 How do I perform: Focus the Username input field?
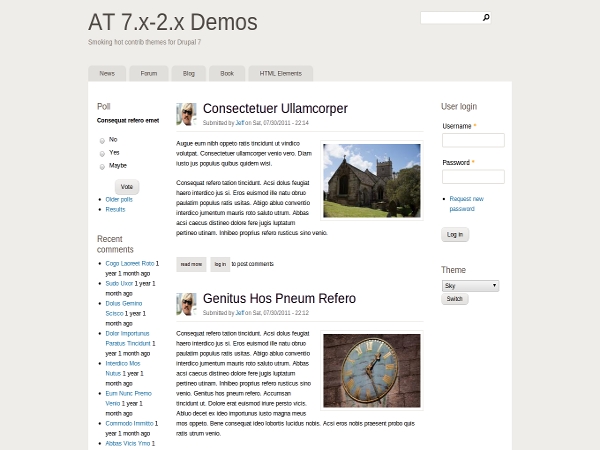click(473, 141)
